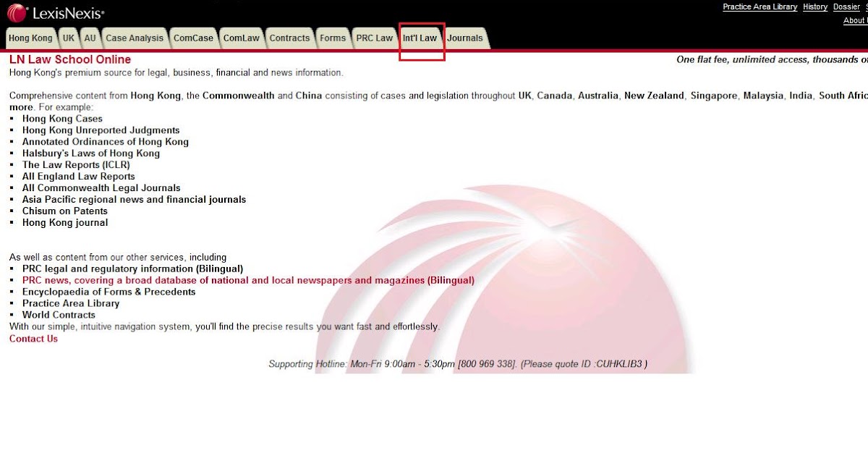Image resolution: width=868 pixels, height=456 pixels.
Task: Select PRC legal and regulatory information item
Action: pyautogui.click(x=132, y=269)
